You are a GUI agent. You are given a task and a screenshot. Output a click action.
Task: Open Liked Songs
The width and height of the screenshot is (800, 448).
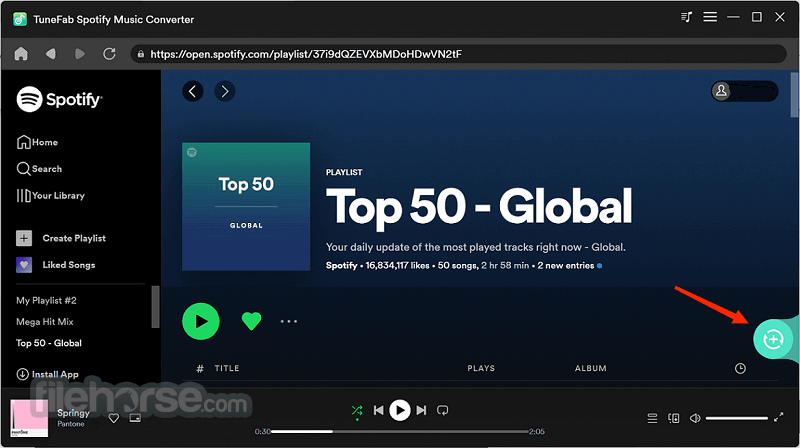[56, 265]
